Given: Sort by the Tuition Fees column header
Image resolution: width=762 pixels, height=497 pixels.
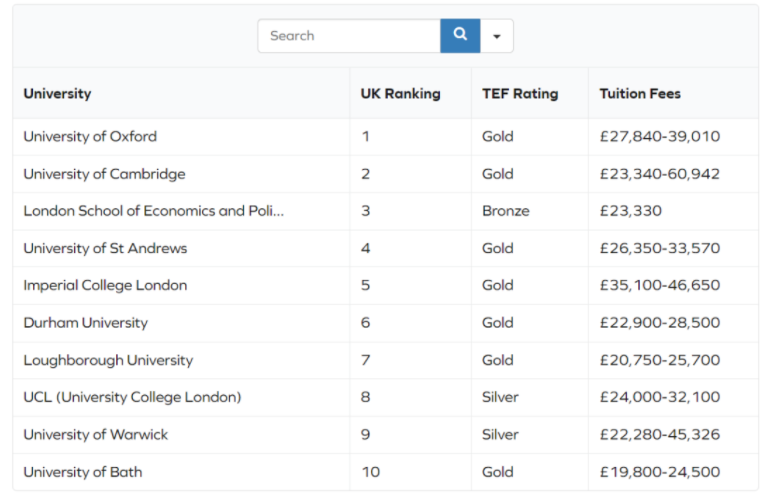Looking at the screenshot, I should pyautogui.click(x=640, y=94).
